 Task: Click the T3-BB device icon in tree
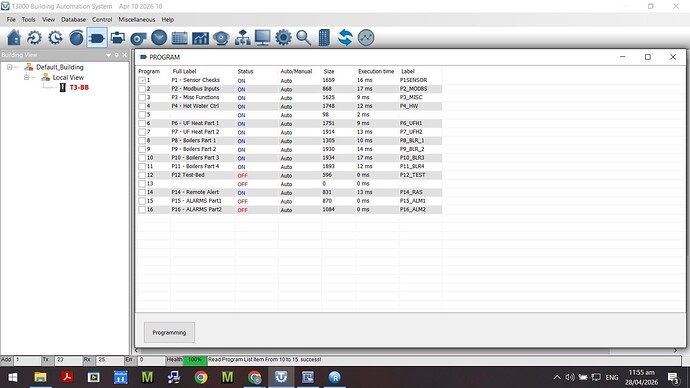(63, 88)
